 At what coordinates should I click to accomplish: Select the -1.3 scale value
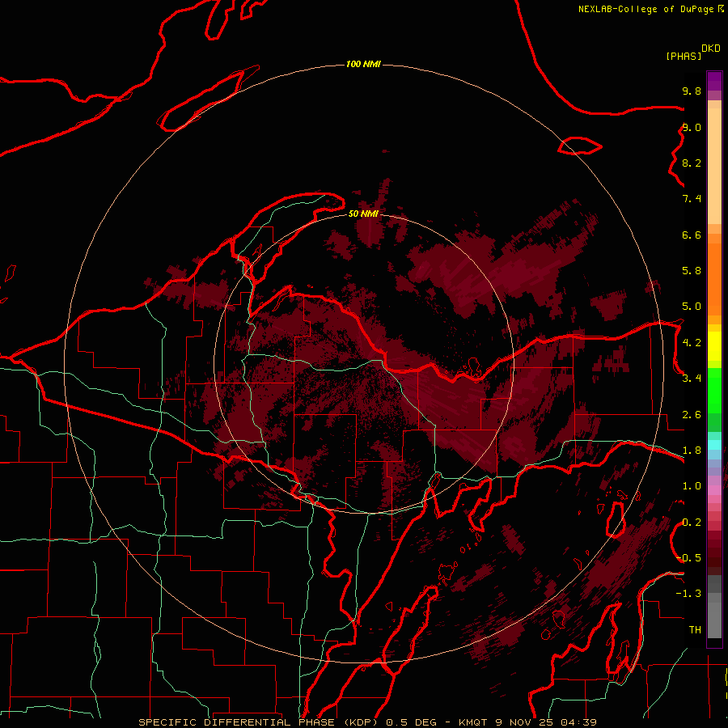click(688, 594)
